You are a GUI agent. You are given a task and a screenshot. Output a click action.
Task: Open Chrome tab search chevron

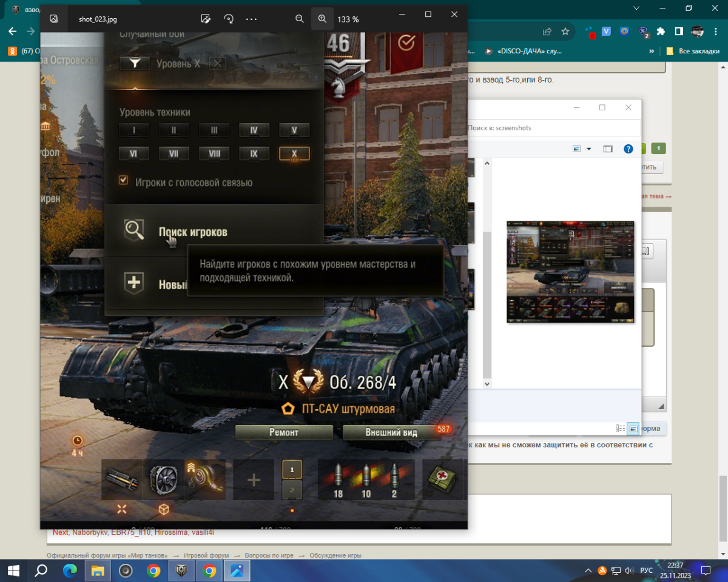pyautogui.click(x=636, y=8)
